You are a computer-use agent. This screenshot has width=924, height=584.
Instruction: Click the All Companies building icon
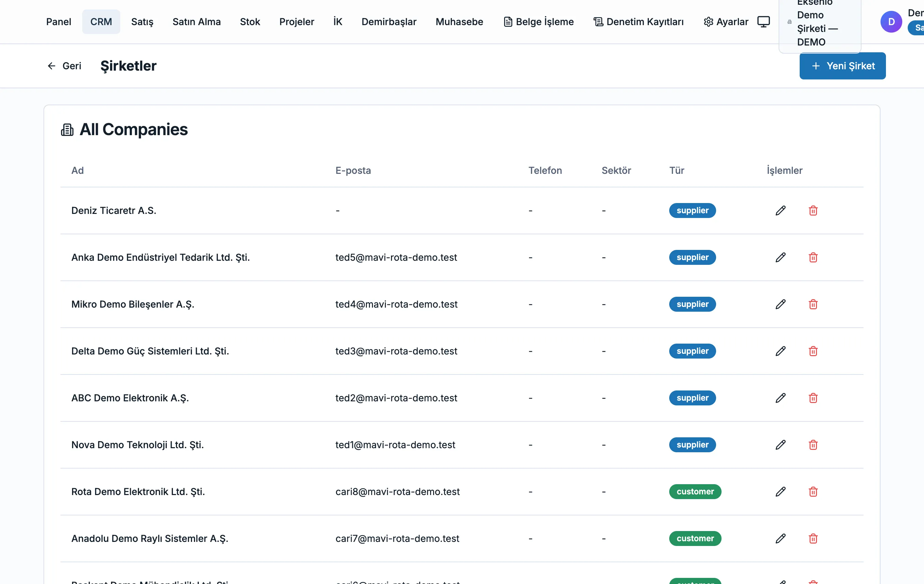[x=67, y=130]
